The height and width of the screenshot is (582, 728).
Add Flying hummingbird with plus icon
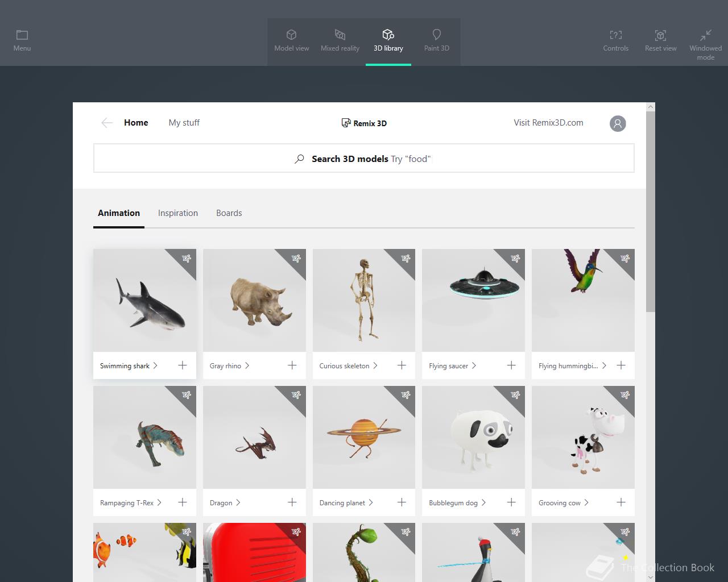pyautogui.click(x=621, y=365)
